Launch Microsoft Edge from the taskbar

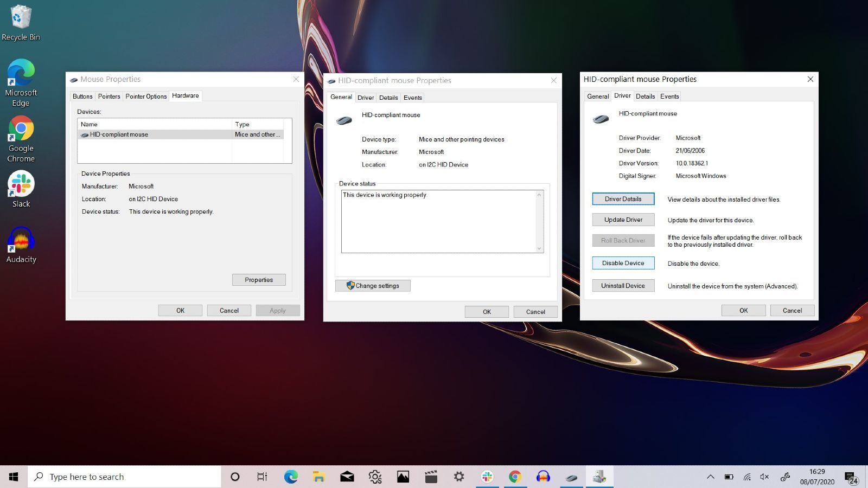[291, 477]
